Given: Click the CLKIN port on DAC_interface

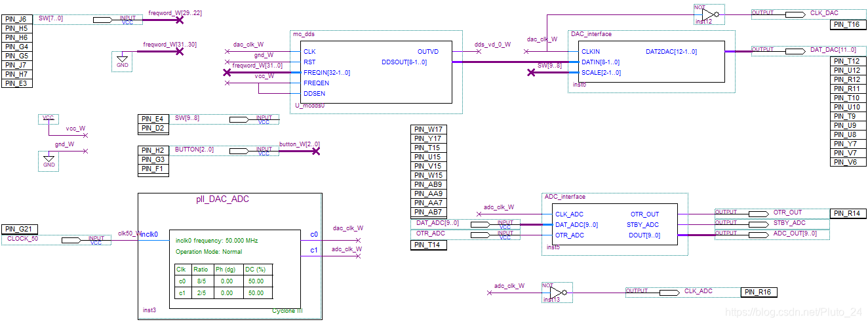Looking at the screenshot, I should [x=591, y=52].
